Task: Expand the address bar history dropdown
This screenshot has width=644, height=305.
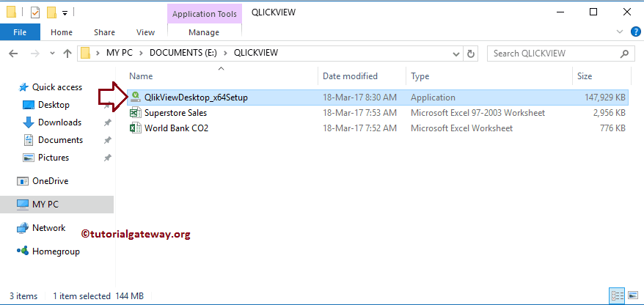Action: coord(456,54)
